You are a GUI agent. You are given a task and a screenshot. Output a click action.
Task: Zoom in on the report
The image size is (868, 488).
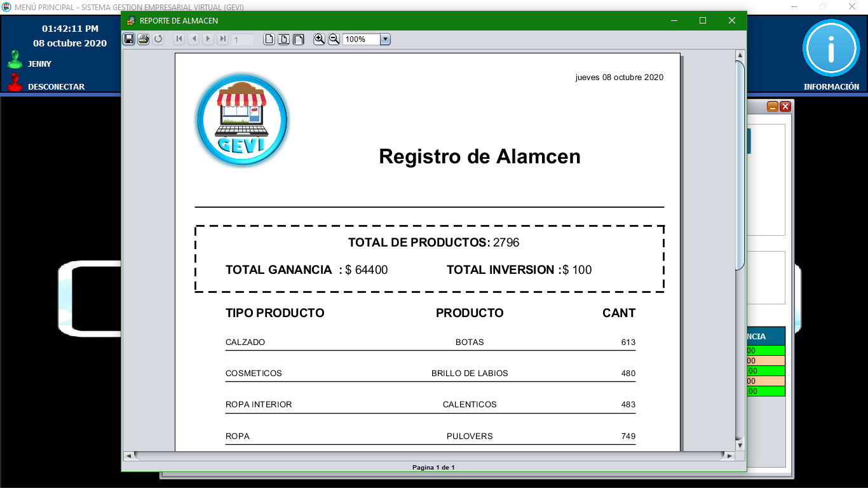pyautogui.click(x=319, y=39)
